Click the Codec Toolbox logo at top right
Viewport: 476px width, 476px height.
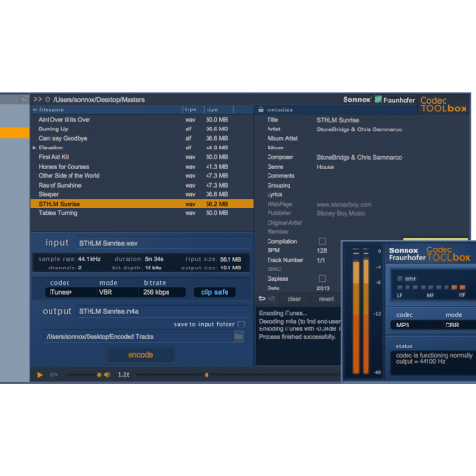(x=444, y=105)
